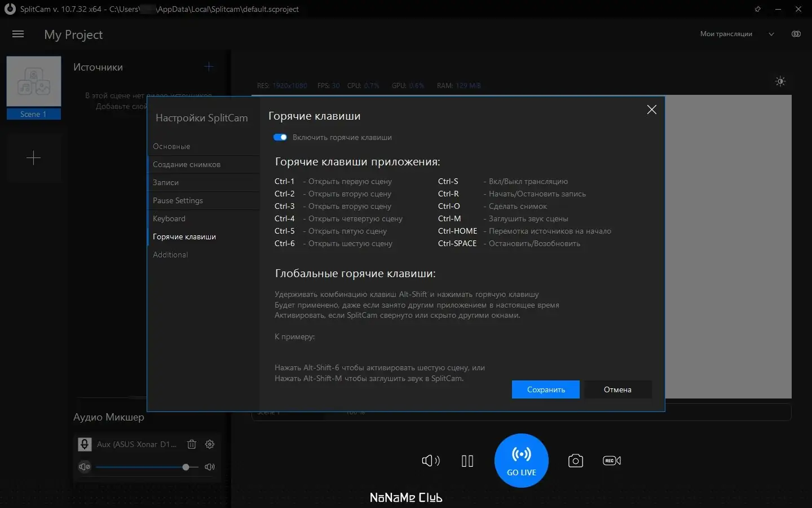The image size is (812, 508).
Task: Save hotkey settings with Сохранить button
Action: coord(545,389)
